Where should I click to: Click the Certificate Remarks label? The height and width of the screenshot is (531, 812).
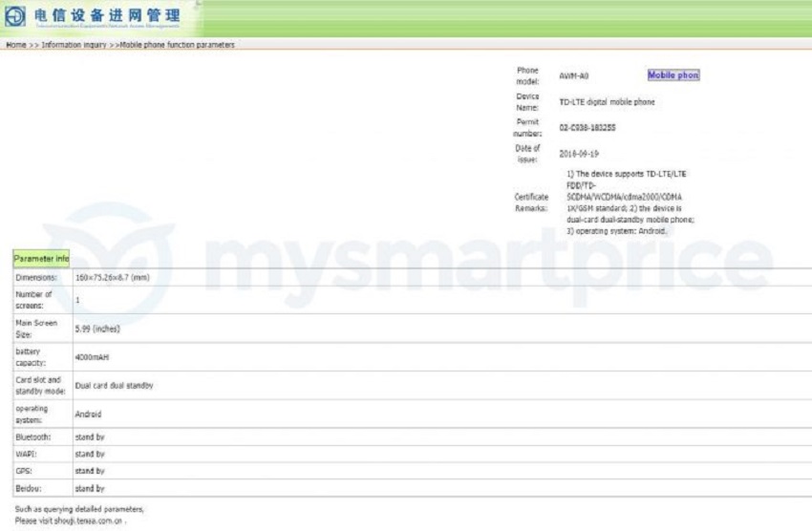pos(531,202)
